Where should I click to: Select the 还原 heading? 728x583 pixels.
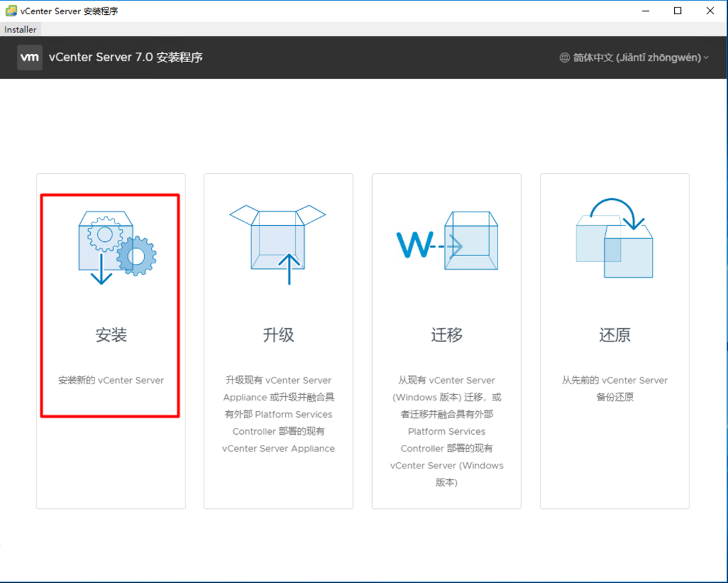coord(615,335)
